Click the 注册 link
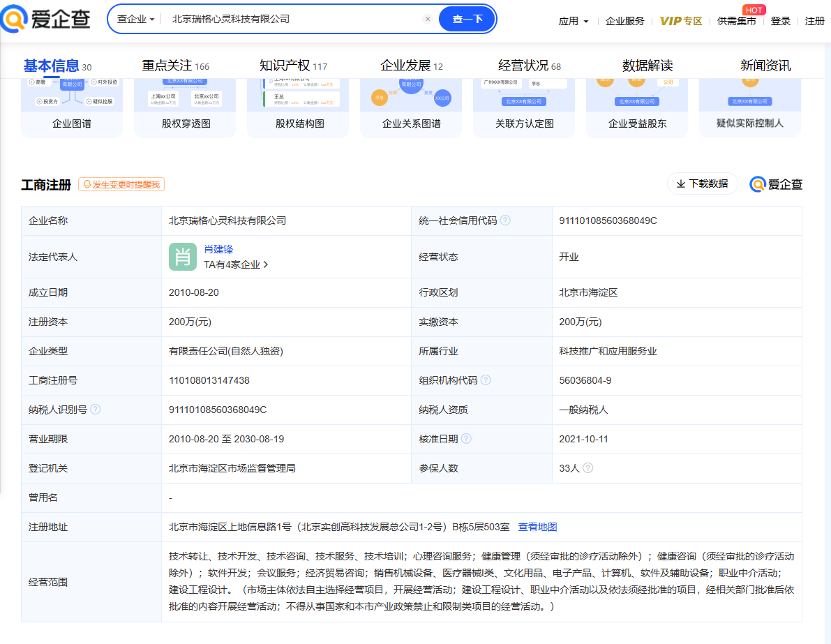The image size is (831, 644). (814, 21)
